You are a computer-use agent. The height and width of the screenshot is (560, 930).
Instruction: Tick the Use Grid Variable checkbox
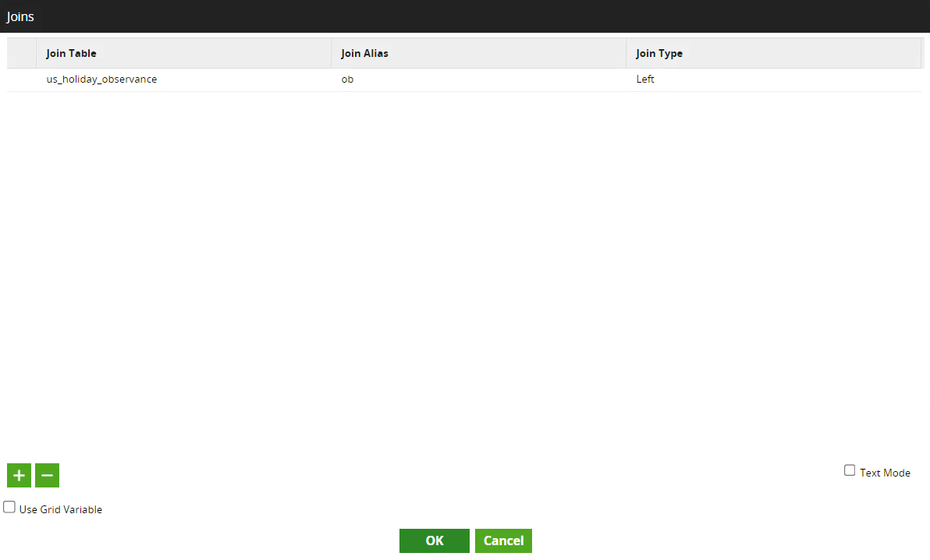tap(9, 507)
